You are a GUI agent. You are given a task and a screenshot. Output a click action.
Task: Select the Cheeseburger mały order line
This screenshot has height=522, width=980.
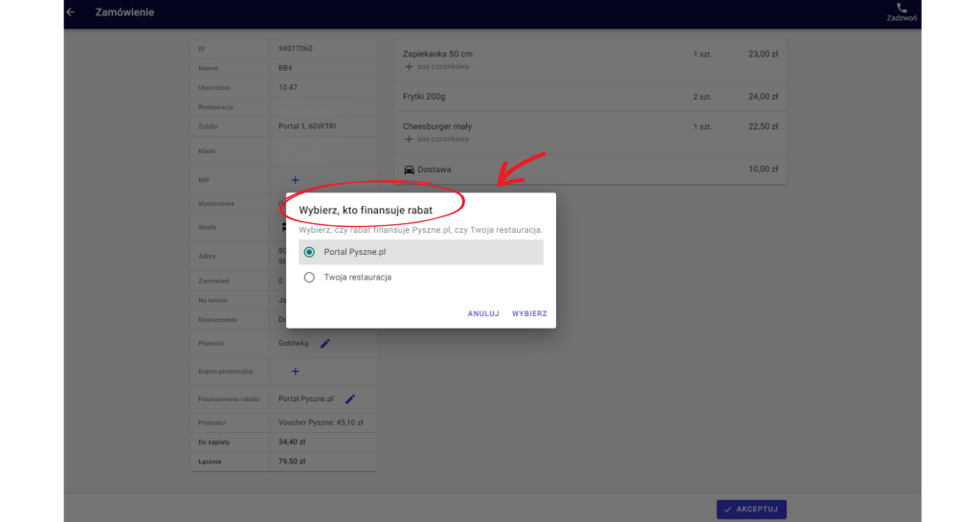(437, 126)
